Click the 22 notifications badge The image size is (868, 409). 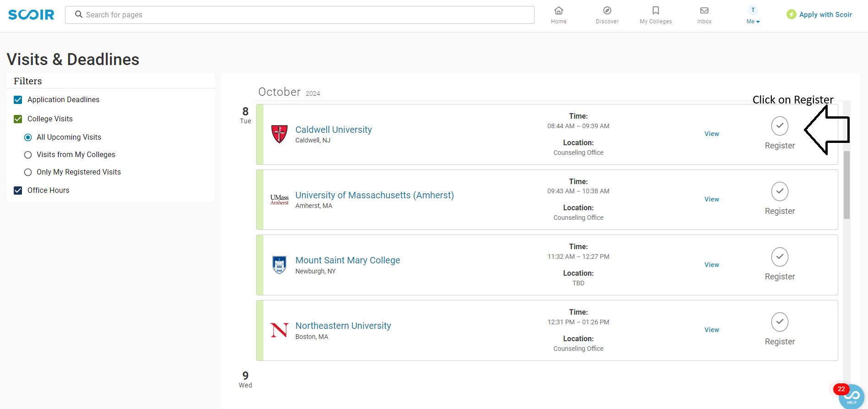click(x=841, y=389)
